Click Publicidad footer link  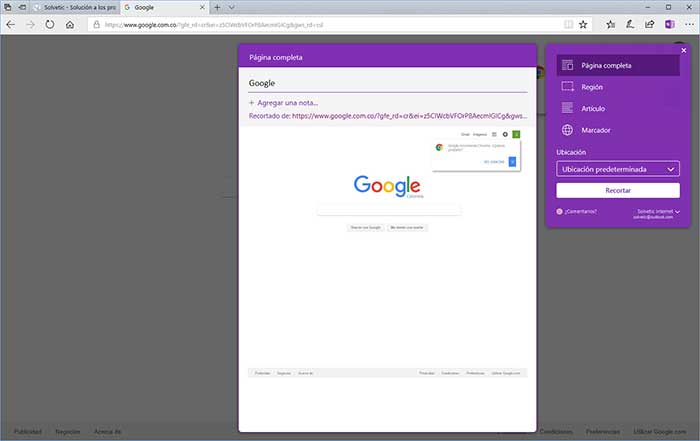click(28, 432)
